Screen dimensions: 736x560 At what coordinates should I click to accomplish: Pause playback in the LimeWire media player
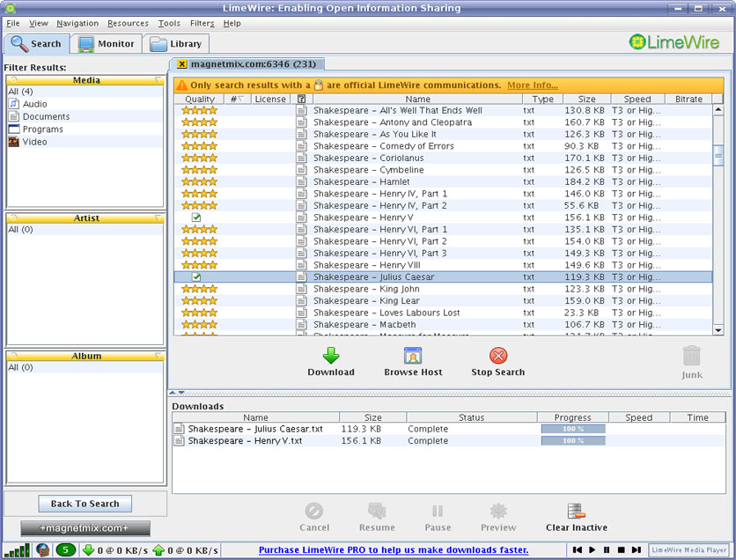point(607,549)
